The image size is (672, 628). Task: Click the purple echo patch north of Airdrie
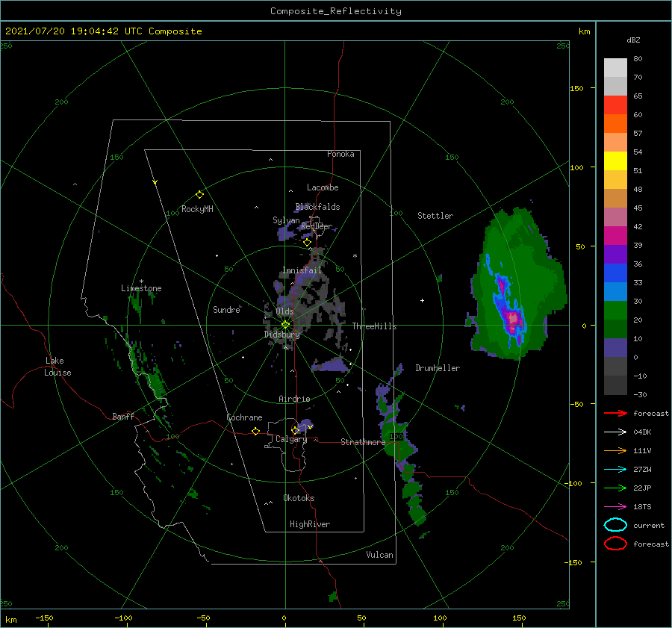coord(332,365)
